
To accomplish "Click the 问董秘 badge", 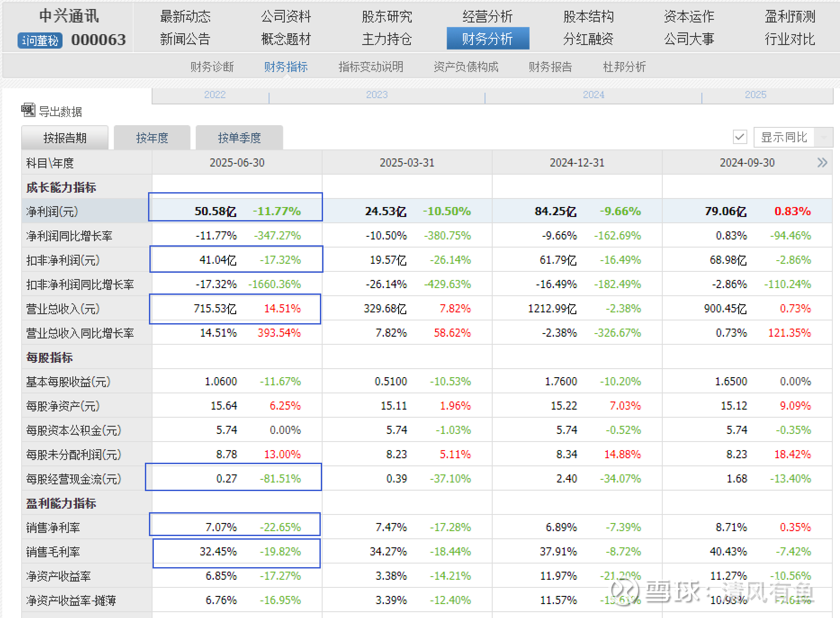I will click(x=40, y=41).
